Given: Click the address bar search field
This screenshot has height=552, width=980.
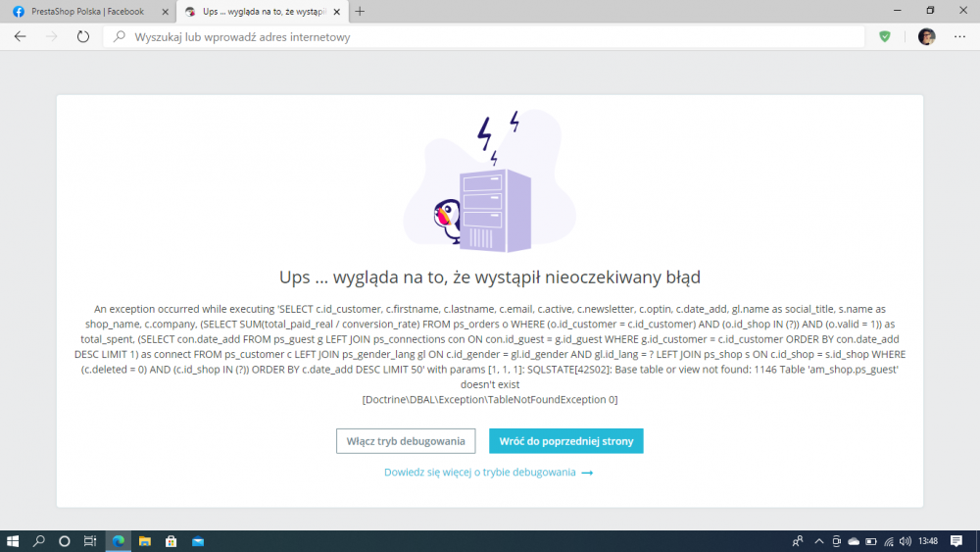Looking at the screenshot, I should coord(484,37).
